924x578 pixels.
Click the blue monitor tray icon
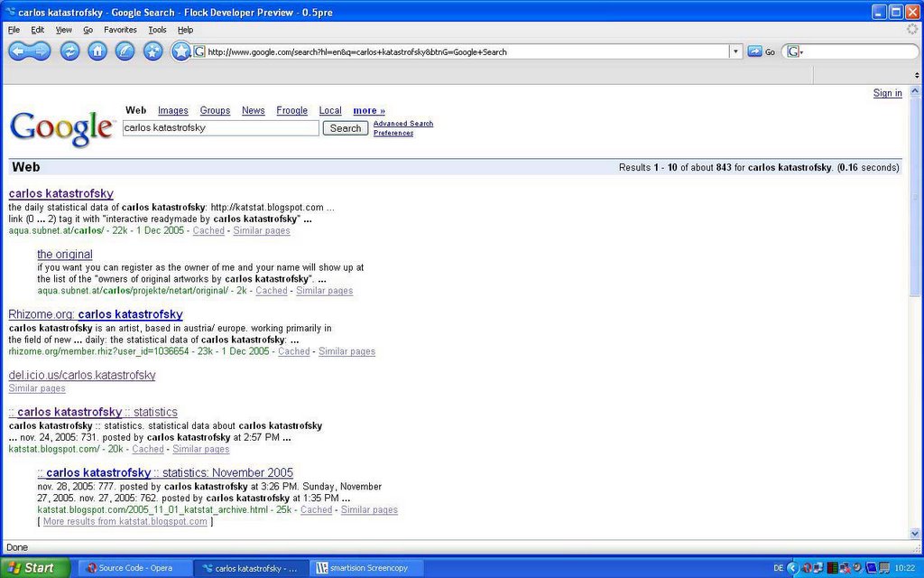(x=872, y=568)
